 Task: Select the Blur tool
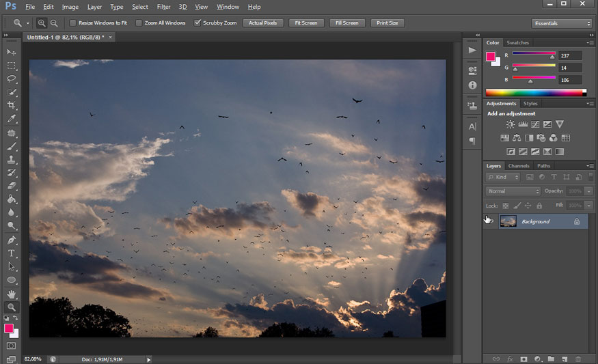[x=11, y=212]
